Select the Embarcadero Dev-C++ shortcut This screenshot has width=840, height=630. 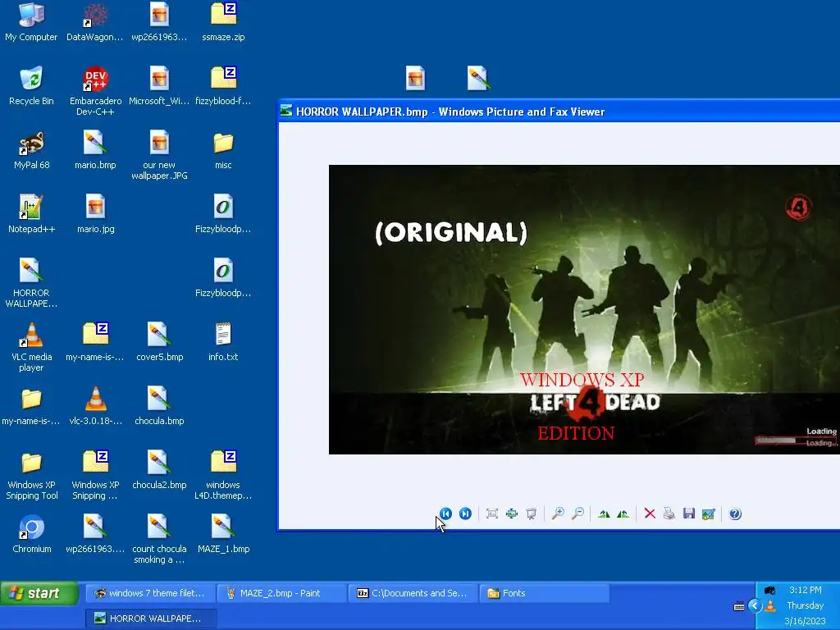(95, 91)
